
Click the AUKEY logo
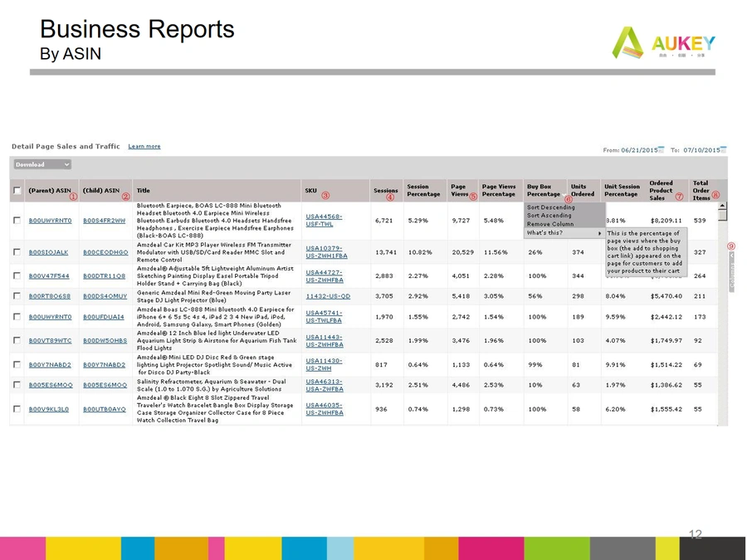pos(664,43)
